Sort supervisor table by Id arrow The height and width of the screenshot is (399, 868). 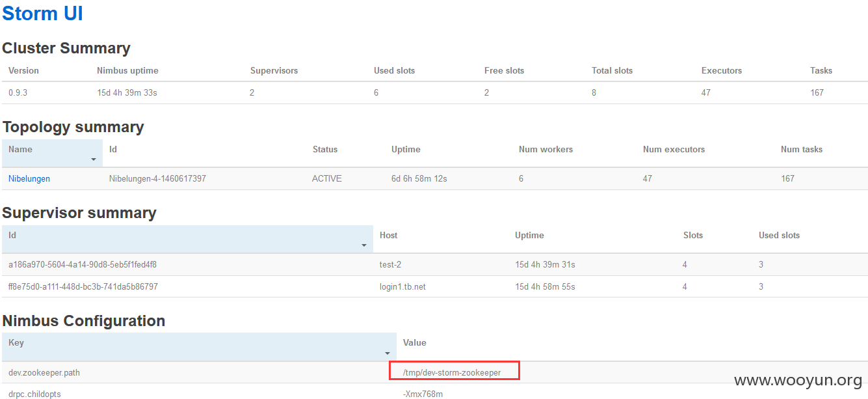pyautogui.click(x=364, y=245)
